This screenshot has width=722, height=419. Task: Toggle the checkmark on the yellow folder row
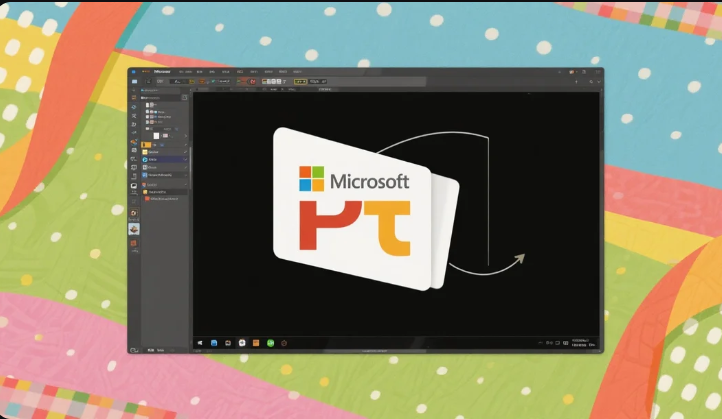point(186,152)
